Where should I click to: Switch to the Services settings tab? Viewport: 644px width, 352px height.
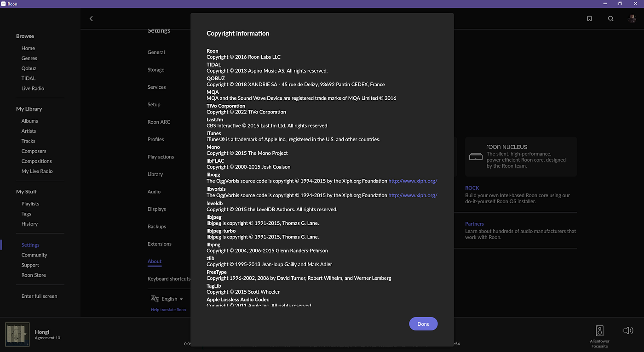[156, 87]
